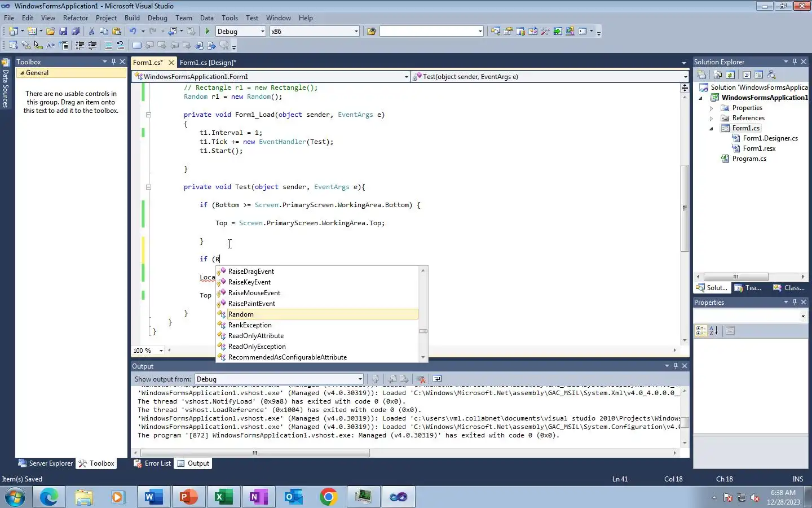This screenshot has height=508, width=812.
Task: Select Form1.Designer.cs in Solution Explorer
Action: 770,138
